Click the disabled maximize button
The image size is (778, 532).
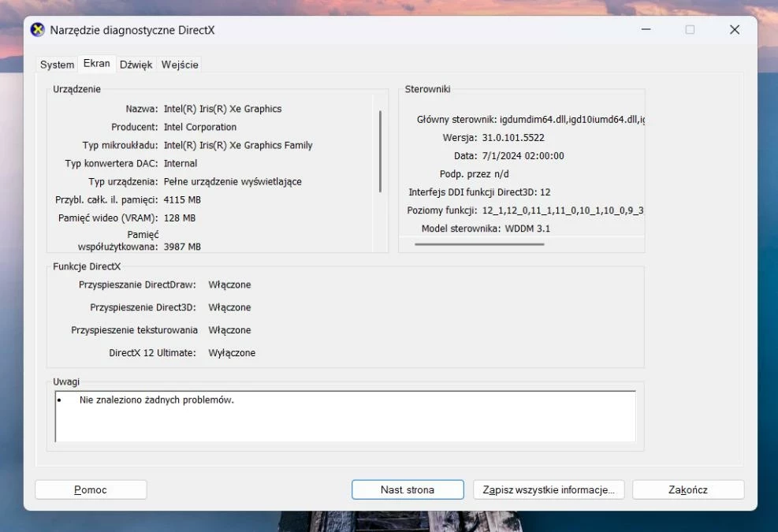click(x=690, y=30)
